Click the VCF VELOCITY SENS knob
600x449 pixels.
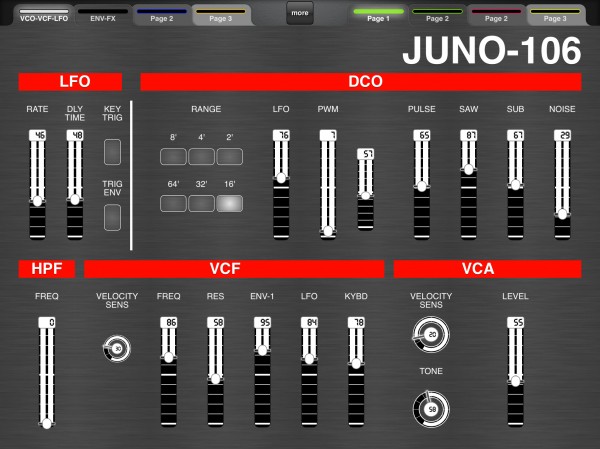(117, 348)
